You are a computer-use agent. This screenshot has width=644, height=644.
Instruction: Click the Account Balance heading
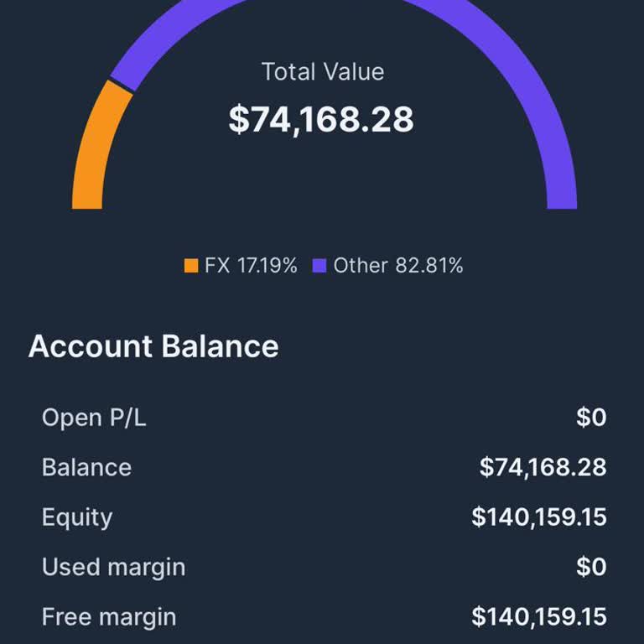153,346
